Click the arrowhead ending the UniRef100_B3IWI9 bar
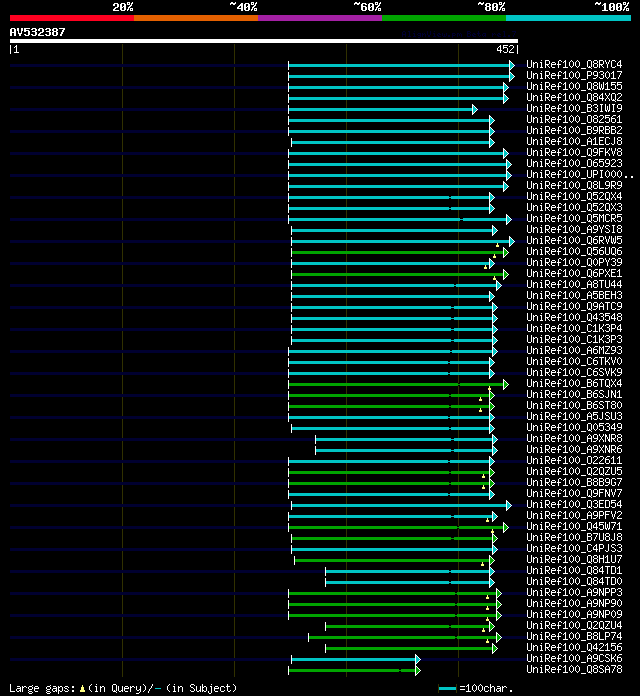This screenshot has width=640, height=696. point(475,110)
